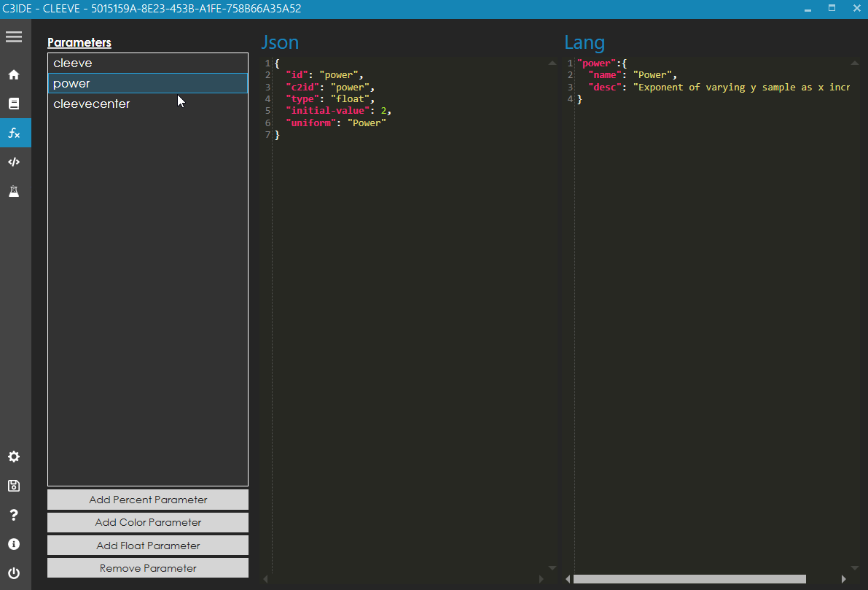
Task: Click the Json heading
Action: 280,42
